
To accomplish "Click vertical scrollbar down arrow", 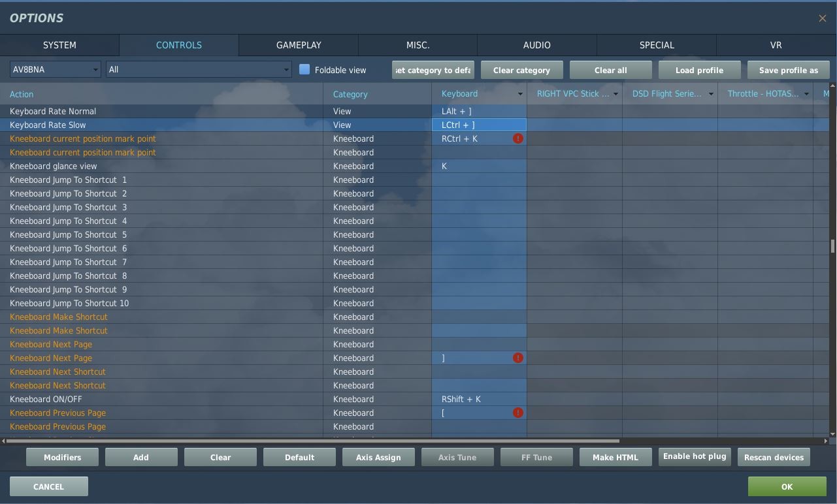I will click(x=832, y=434).
